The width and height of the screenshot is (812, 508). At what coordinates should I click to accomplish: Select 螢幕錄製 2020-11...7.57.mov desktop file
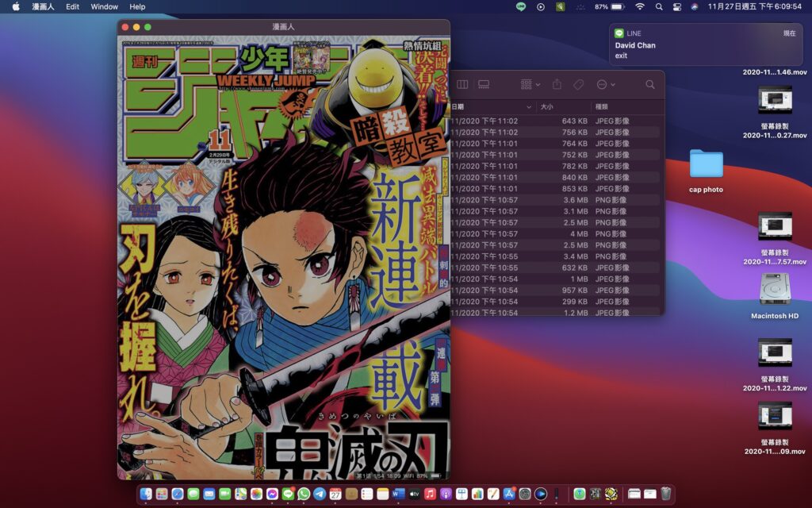click(x=775, y=238)
